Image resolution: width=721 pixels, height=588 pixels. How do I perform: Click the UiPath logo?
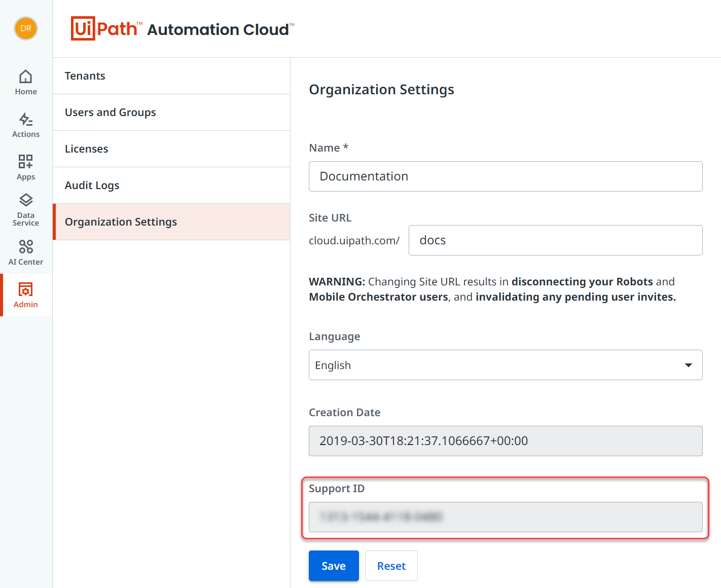106,28
